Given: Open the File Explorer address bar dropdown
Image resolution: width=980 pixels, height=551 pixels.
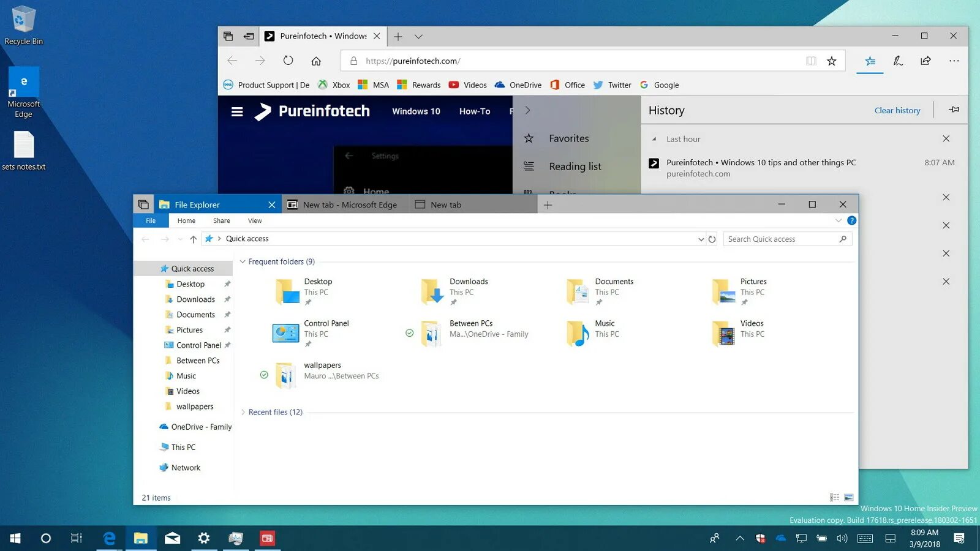Looking at the screenshot, I should 701,239.
